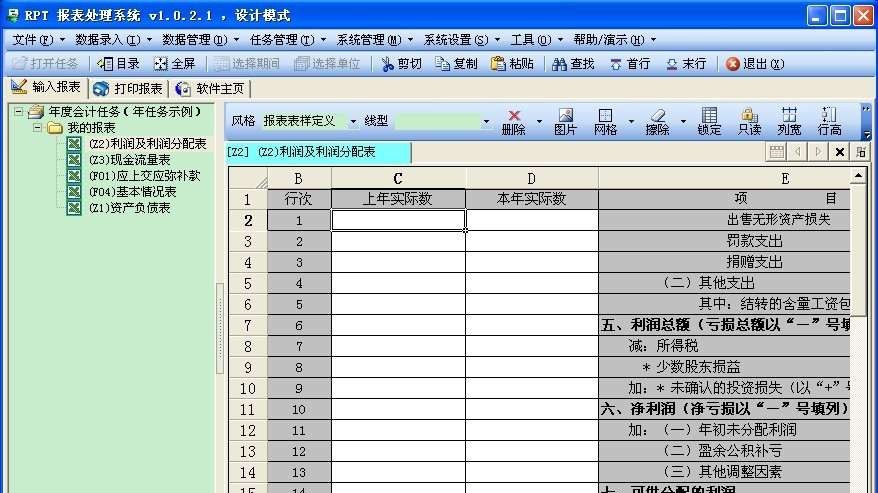Click the 选择期间 toolbar button
The image size is (878, 493).
pos(247,64)
